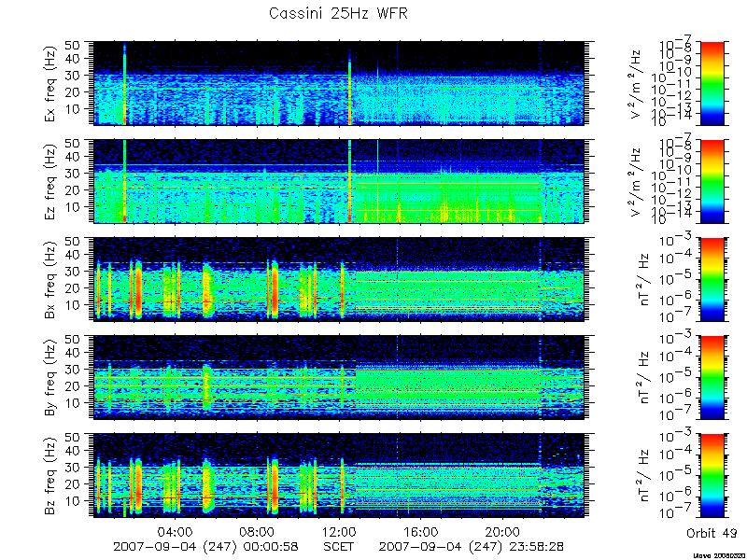
Task: Click the By spectrogram color bar
Action: tap(712, 378)
